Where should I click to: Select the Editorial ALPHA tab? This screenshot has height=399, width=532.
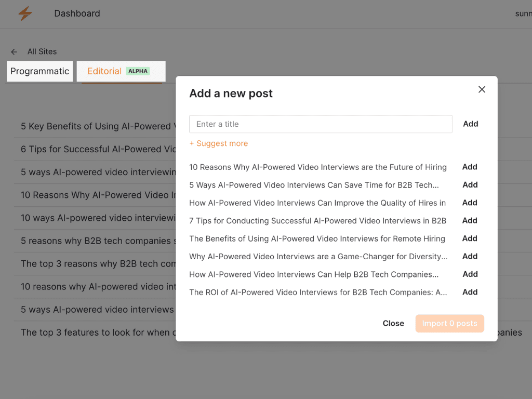click(121, 71)
